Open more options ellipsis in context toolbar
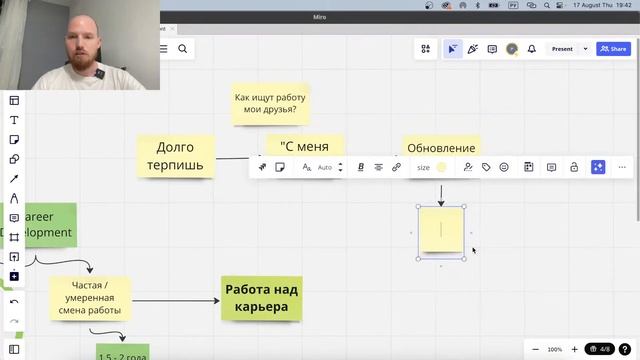Viewport: 640px width, 360px height. pyautogui.click(x=622, y=167)
